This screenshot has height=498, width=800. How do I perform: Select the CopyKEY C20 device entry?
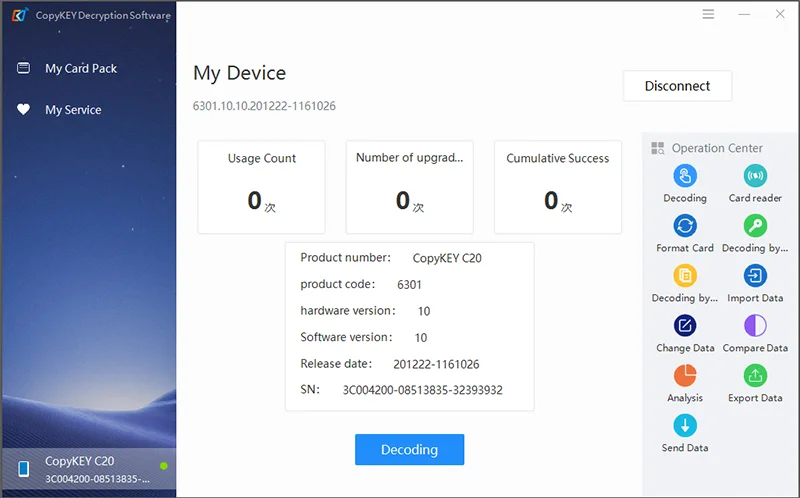[x=89, y=469]
